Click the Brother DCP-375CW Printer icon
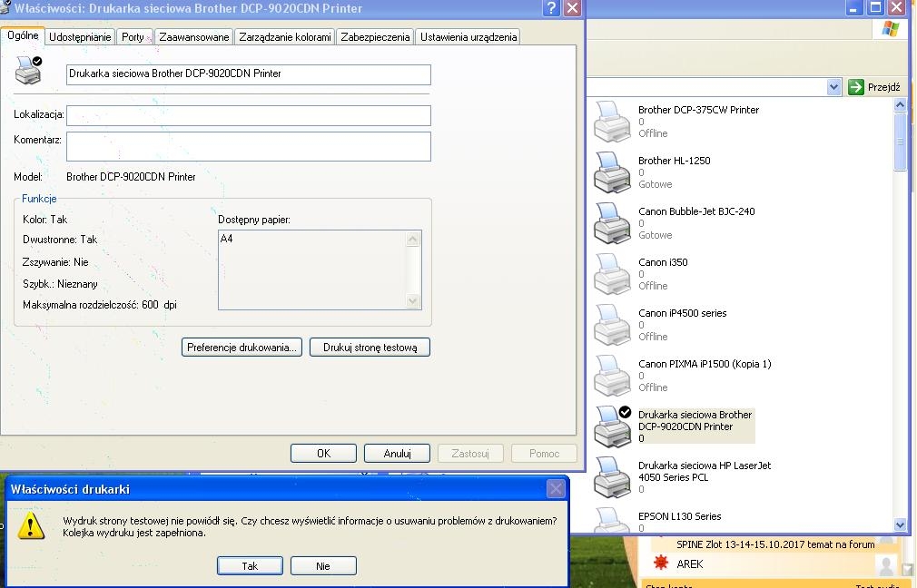The height and width of the screenshot is (588, 917). (612, 121)
